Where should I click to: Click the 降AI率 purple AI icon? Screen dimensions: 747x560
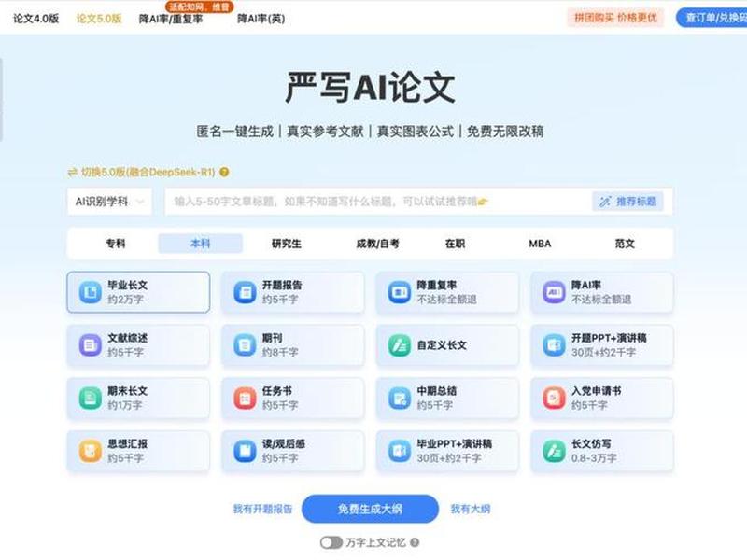pyautogui.click(x=554, y=292)
